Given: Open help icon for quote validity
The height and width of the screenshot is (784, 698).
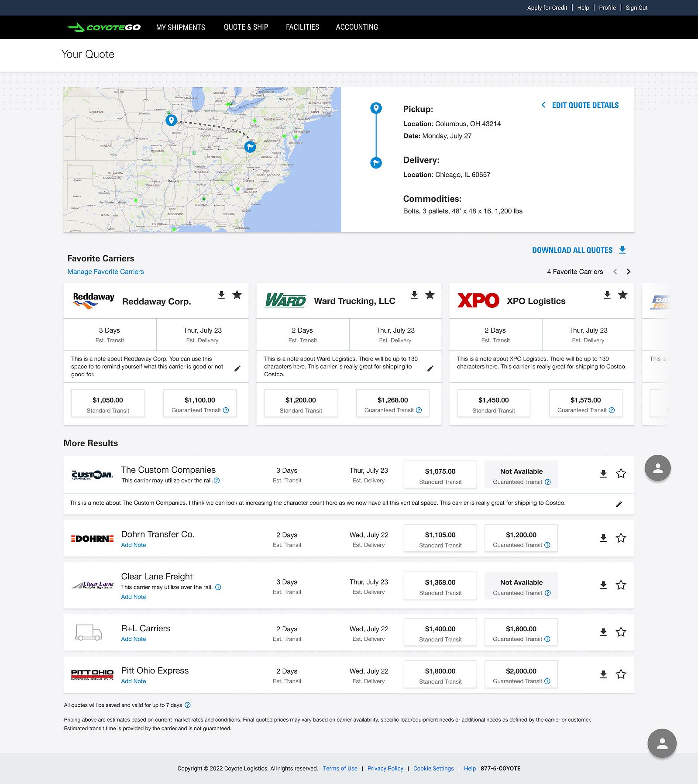Looking at the screenshot, I should click(x=188, y=705).
